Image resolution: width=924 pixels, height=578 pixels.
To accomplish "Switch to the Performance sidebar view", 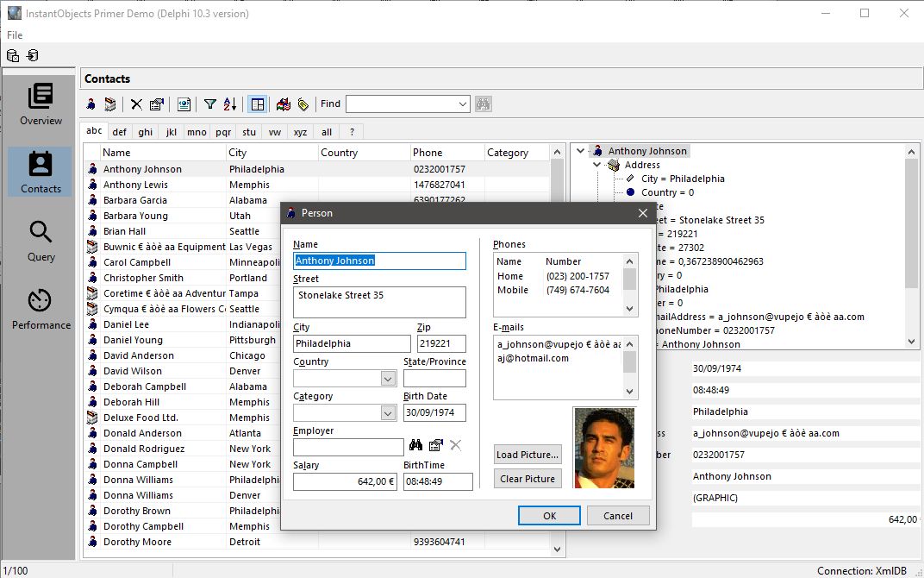I will click(39, 309).
